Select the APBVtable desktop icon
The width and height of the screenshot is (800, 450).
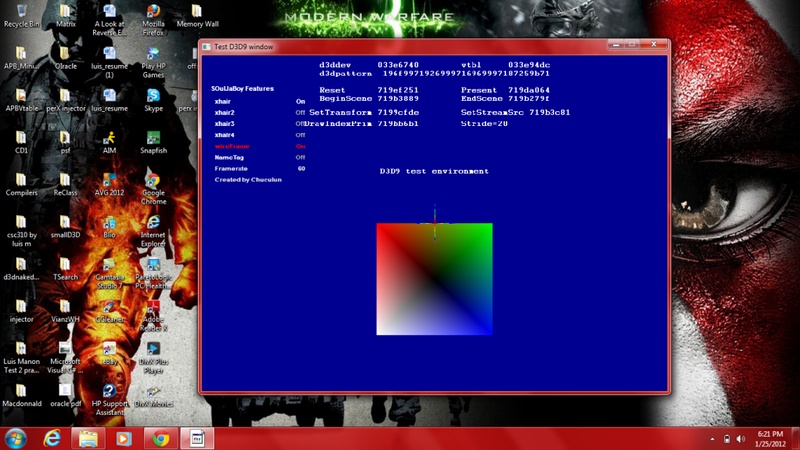(21, 101)
